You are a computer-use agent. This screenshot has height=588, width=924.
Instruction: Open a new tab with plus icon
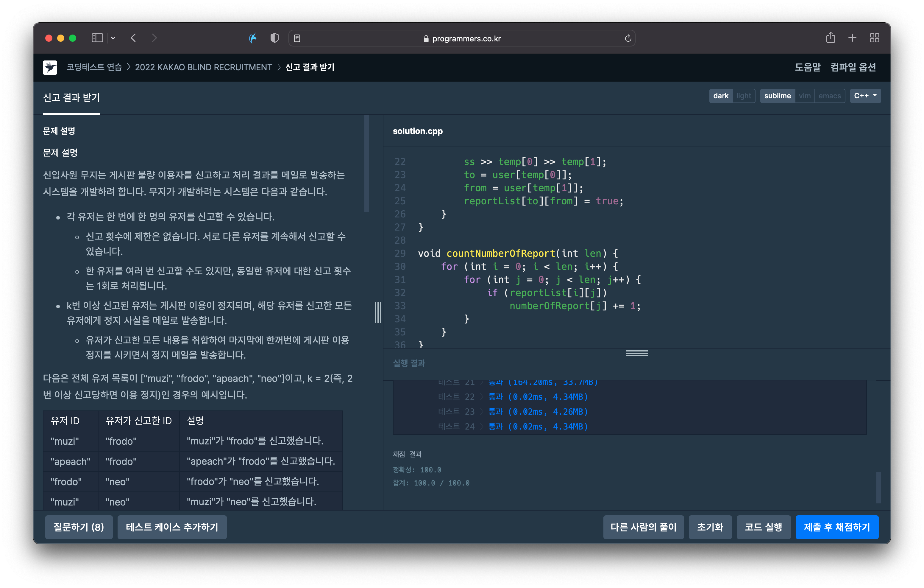(853, 38)
